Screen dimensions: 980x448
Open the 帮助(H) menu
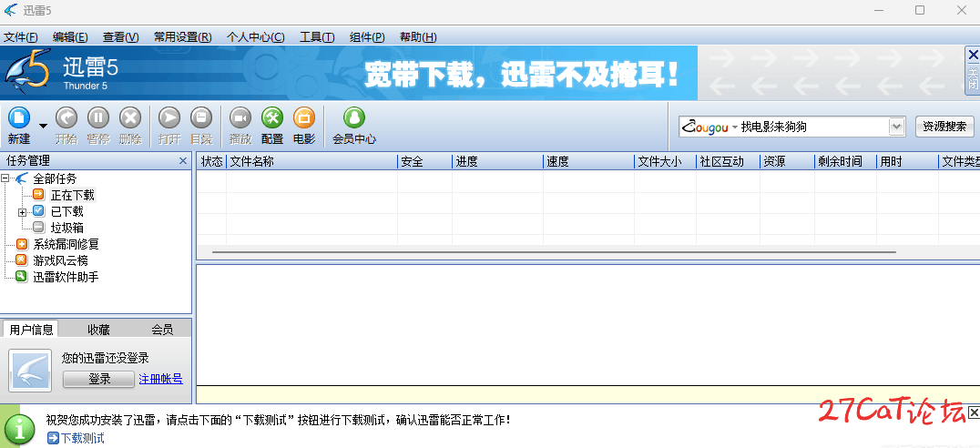pos(418,36)
